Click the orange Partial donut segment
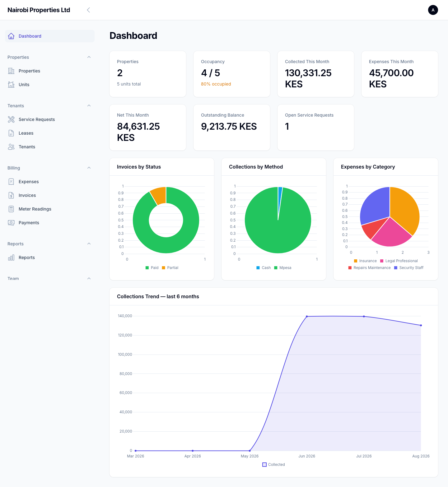Screen dimensions: 448x487 pyautogui.click(x=159, y=196)
